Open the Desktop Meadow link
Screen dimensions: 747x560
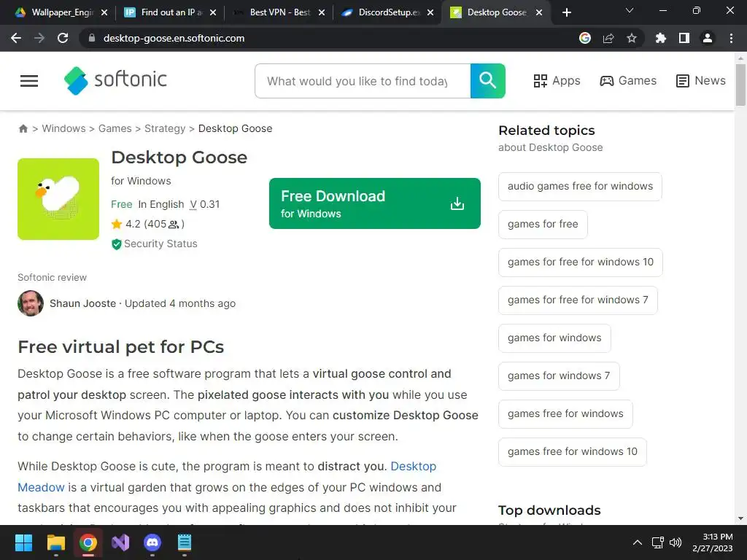coord(414,466)
